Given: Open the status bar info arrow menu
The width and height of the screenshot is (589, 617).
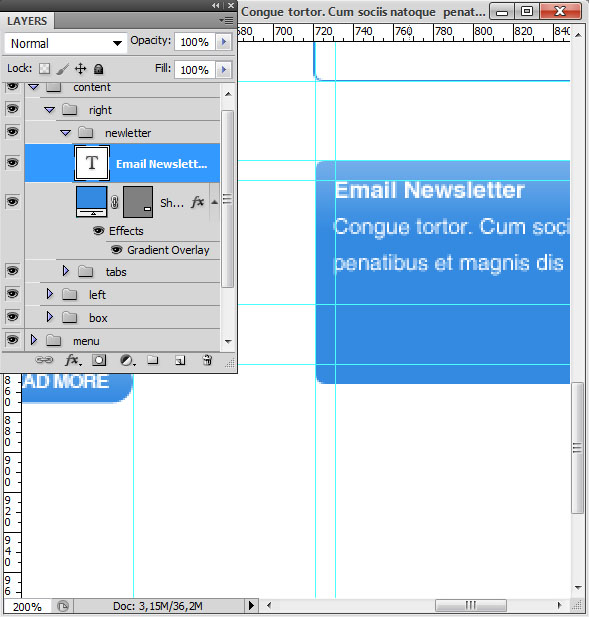Looking at the screenshot, I should click(251, 605).
